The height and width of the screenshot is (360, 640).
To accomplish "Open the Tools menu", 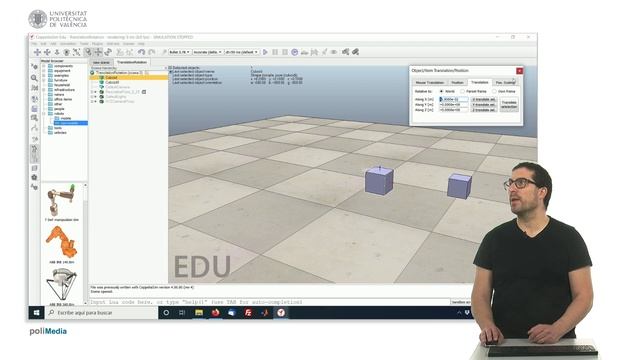I will coord(84,44).
